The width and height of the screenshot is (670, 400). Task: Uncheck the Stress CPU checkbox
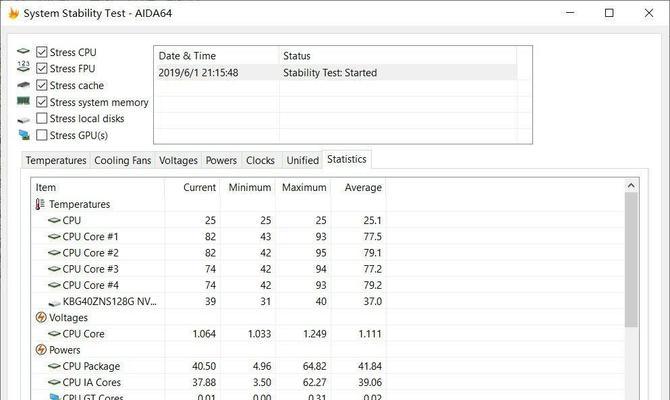tap(41, 52)
